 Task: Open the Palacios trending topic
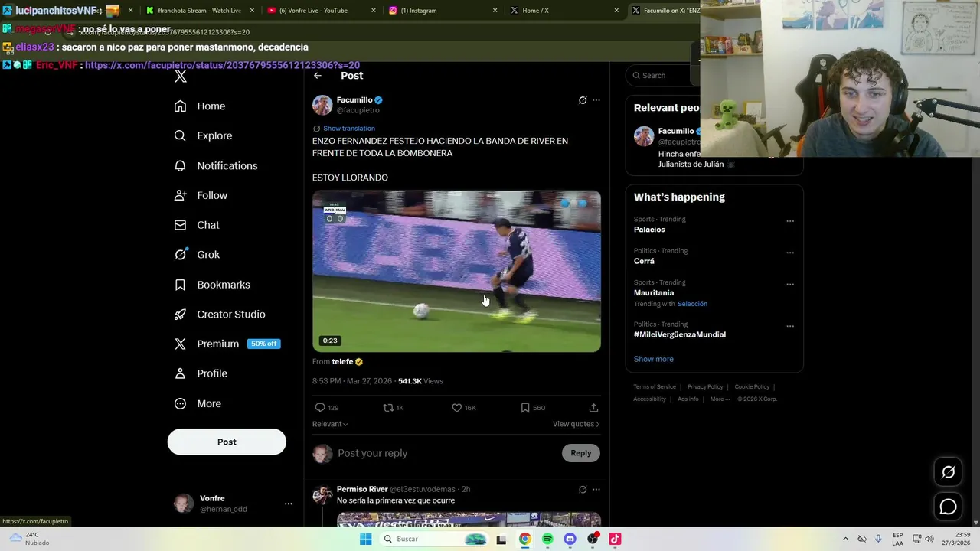pos(649,230)
